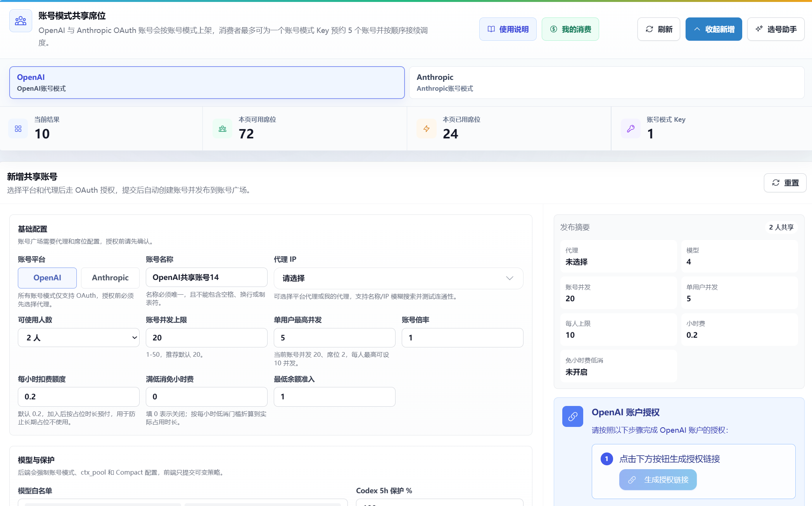
Task: Click the 模型 4 summary card
Action: click(739, 256)
